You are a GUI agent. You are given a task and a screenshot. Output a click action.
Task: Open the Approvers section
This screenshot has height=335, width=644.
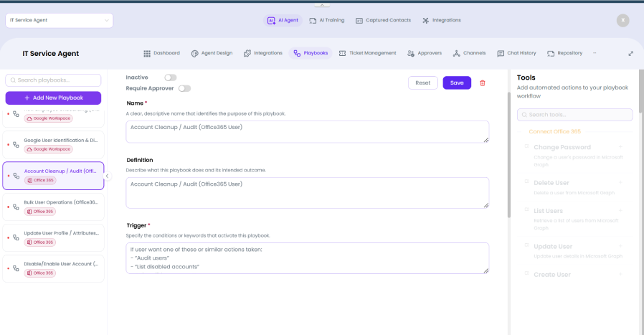click(425, 53)
